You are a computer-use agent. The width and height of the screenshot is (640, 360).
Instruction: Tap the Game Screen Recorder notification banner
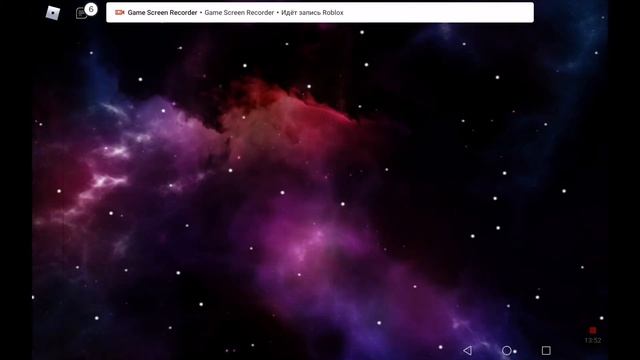pyautogui.click(x=320, y=12)
